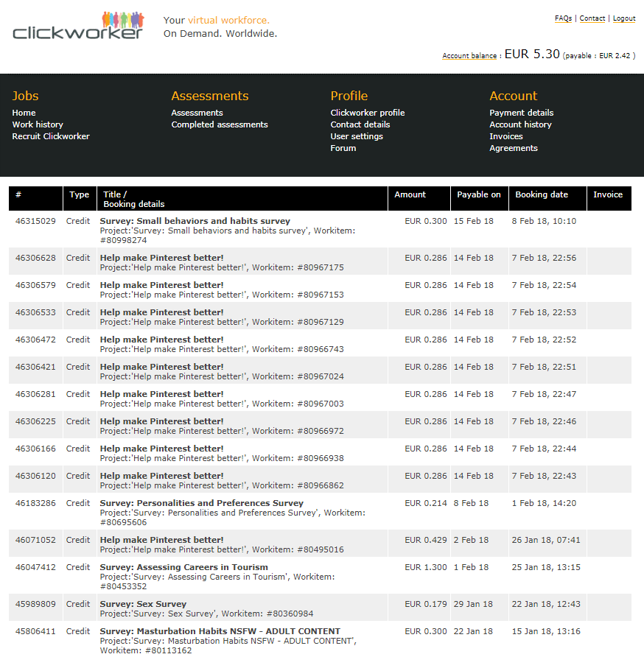Click the payable EUR 2.42 text
Viewport: 644px width, 657px height.
tap(599, 56)
